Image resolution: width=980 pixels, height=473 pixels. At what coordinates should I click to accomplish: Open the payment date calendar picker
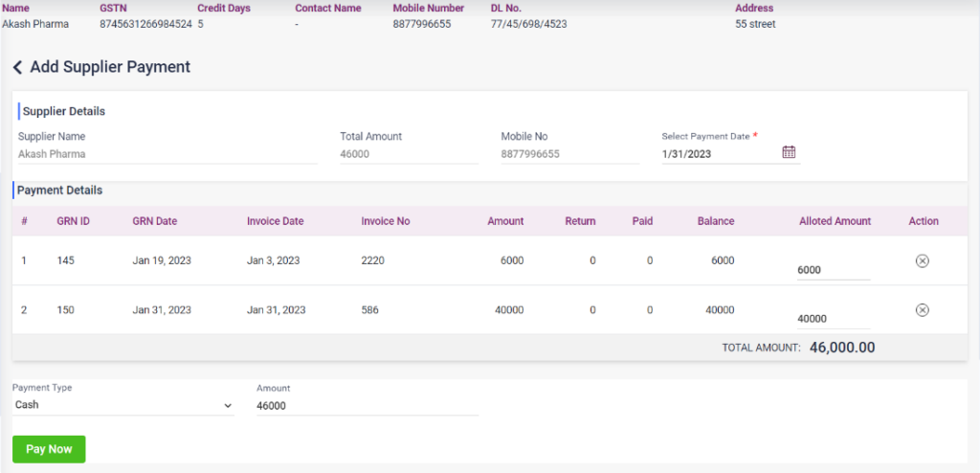coord(789,152)
